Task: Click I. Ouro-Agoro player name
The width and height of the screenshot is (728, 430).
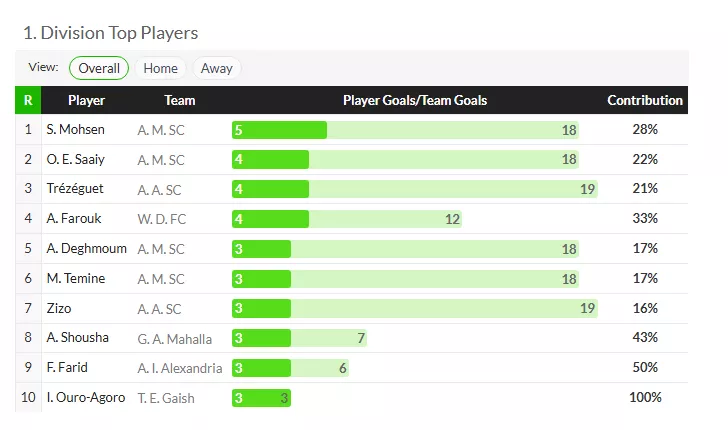Action: pos(86,398)
